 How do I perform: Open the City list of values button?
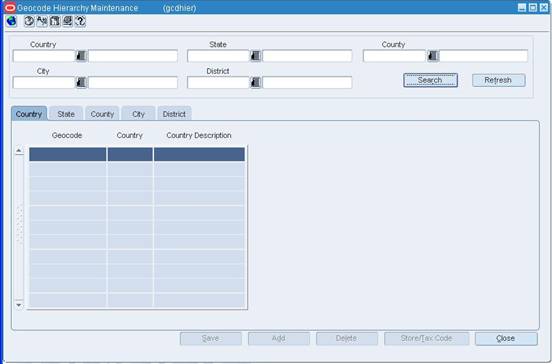pos(82,83)
